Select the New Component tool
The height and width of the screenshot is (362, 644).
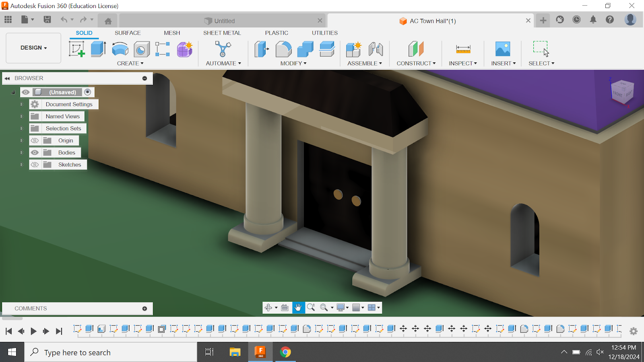click(354, 49)
